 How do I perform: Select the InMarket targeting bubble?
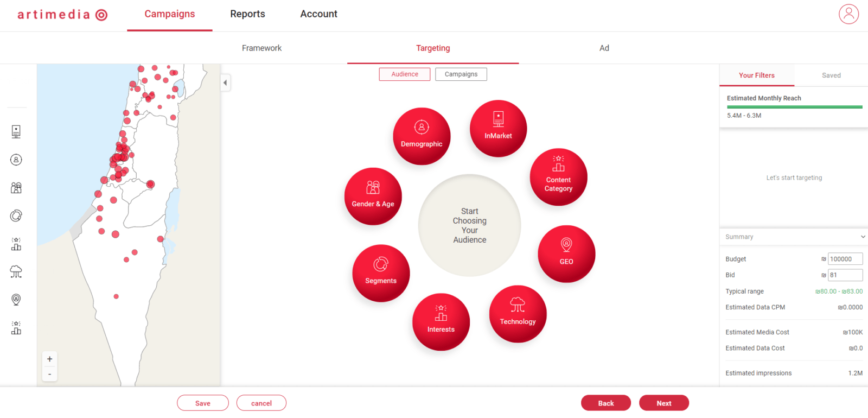point(498,129)
